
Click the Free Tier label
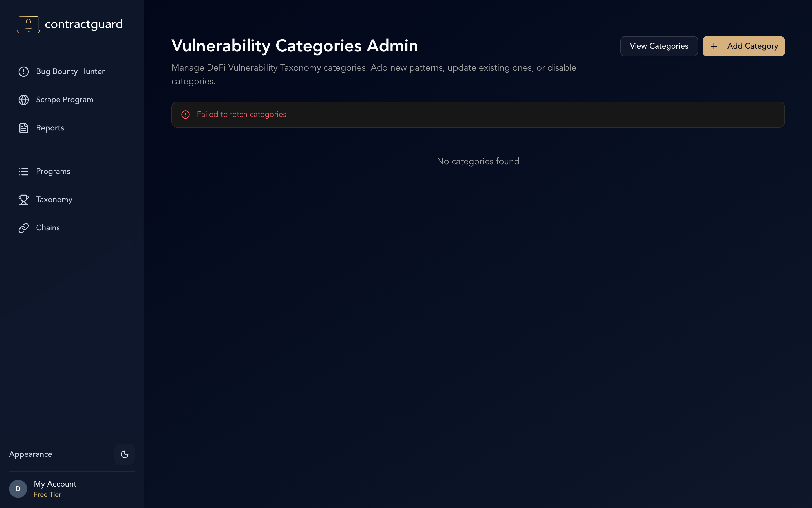click(47, 494)
